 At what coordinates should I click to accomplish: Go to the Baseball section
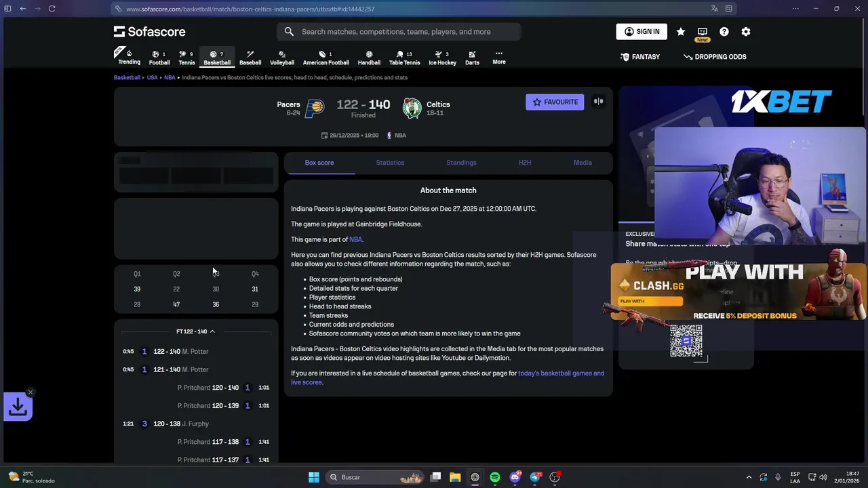pos(250,58)
